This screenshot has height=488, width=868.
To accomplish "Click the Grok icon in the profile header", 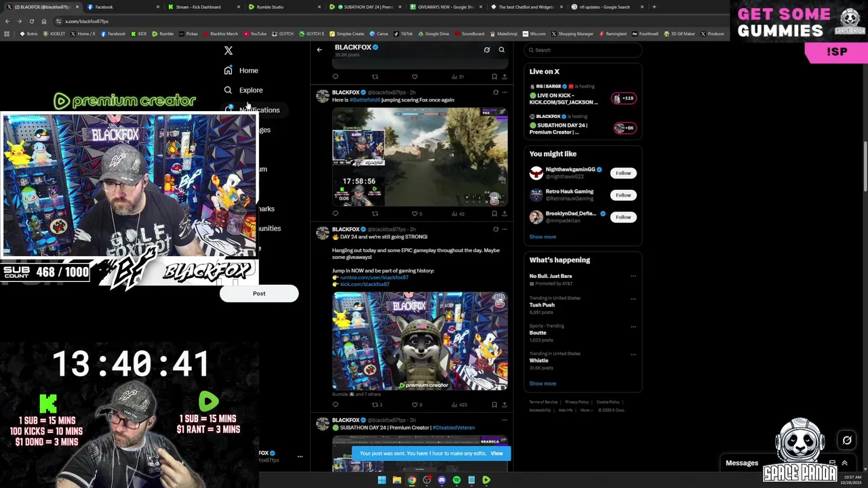I will pyautogui.click(x=487, y=49).
